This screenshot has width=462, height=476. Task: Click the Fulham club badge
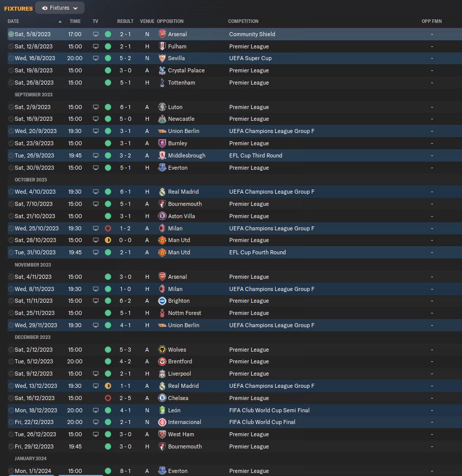coord(162,46)
